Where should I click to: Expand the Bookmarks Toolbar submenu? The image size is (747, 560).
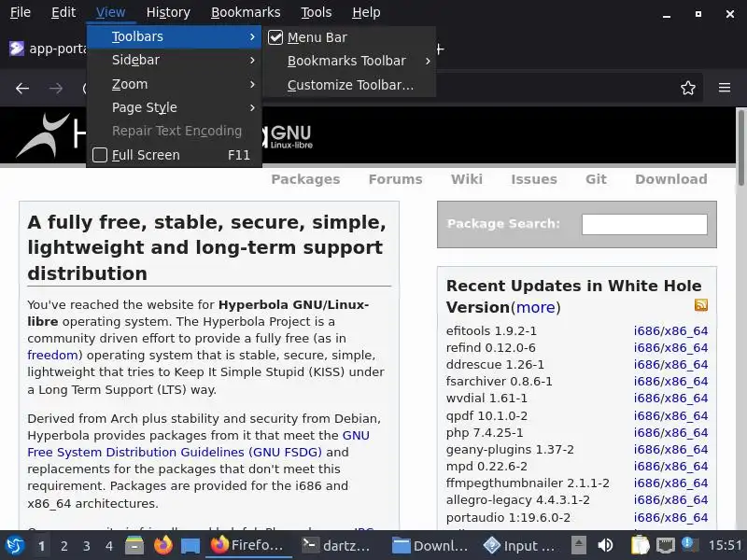349,61
